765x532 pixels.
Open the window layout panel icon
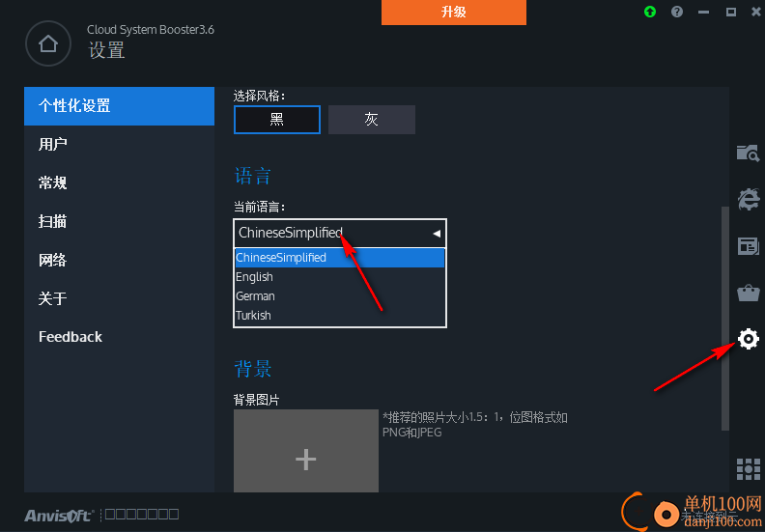748,246
